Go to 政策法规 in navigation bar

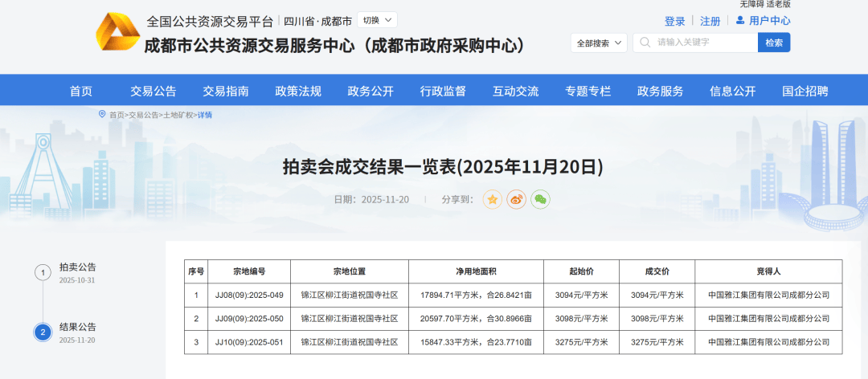tap(298, 91)
